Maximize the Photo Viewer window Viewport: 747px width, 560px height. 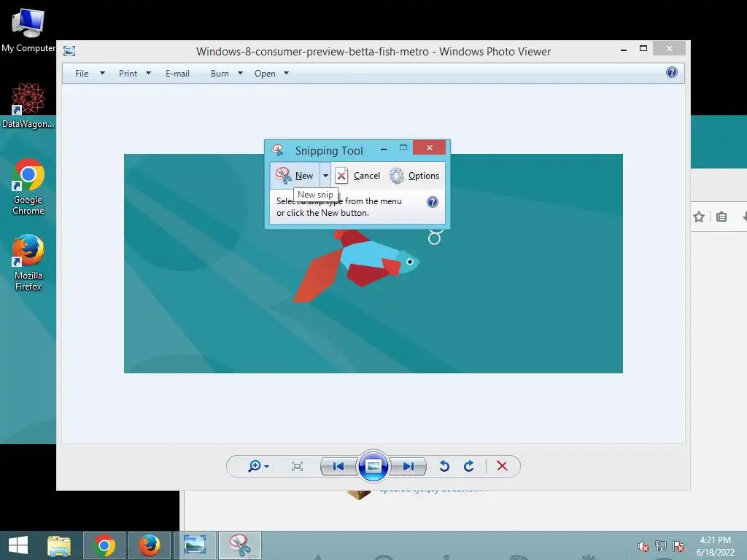point(643,48)
